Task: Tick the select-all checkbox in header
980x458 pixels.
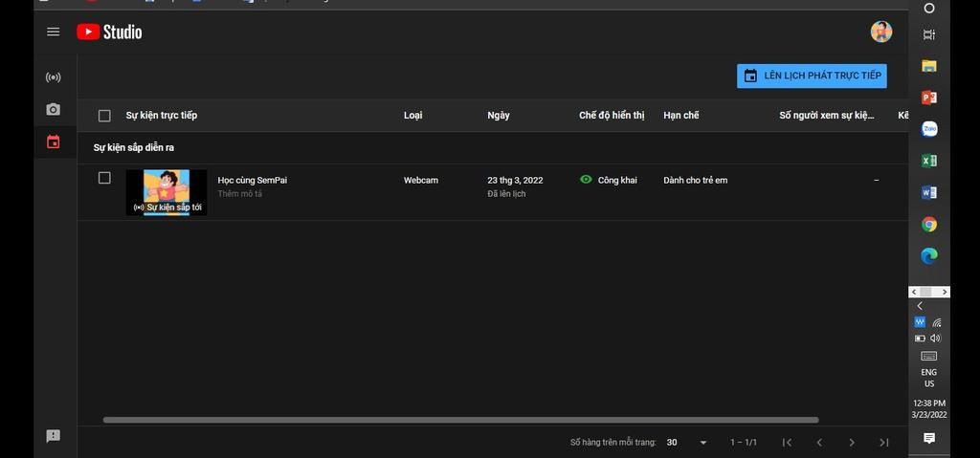Action: tap(104, 116)
